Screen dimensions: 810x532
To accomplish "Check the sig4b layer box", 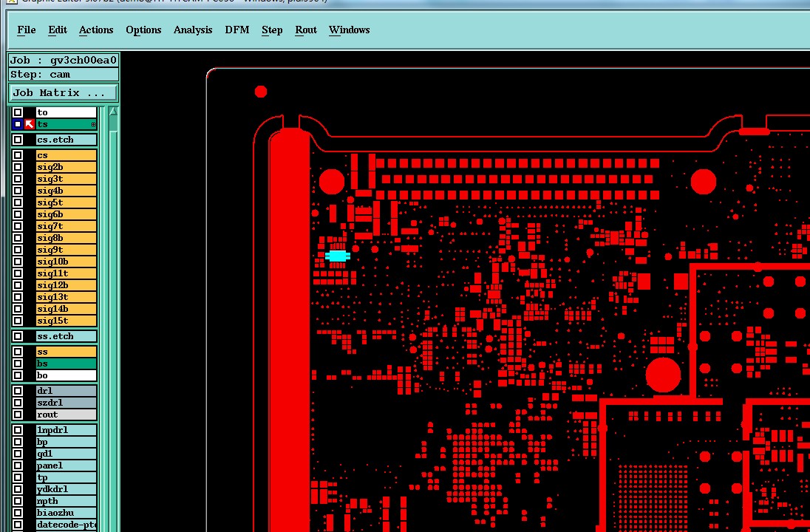I will point(18,191).
